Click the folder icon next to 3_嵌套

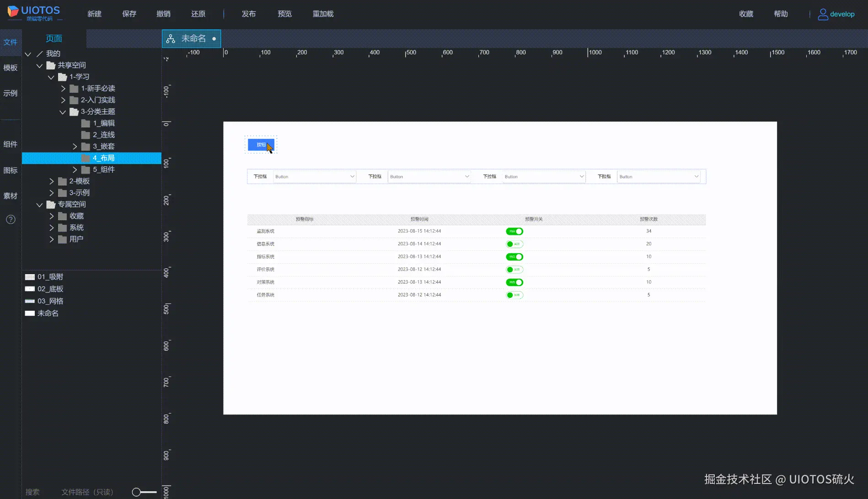click(x=86, y=147)
